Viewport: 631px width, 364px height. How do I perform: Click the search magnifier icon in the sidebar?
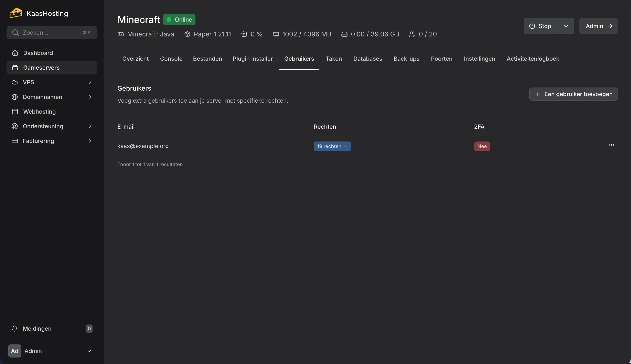[x=15, y=32]
